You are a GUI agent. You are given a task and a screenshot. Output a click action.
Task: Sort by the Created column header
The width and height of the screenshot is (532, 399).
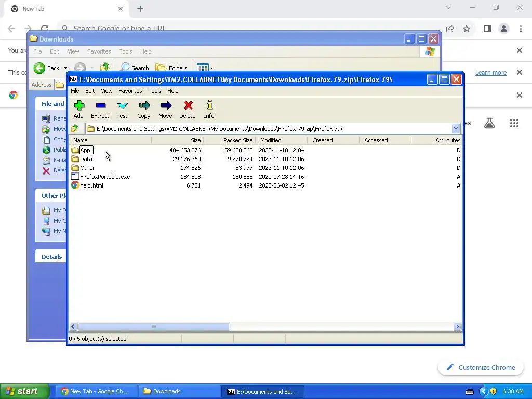coord(333,140)
